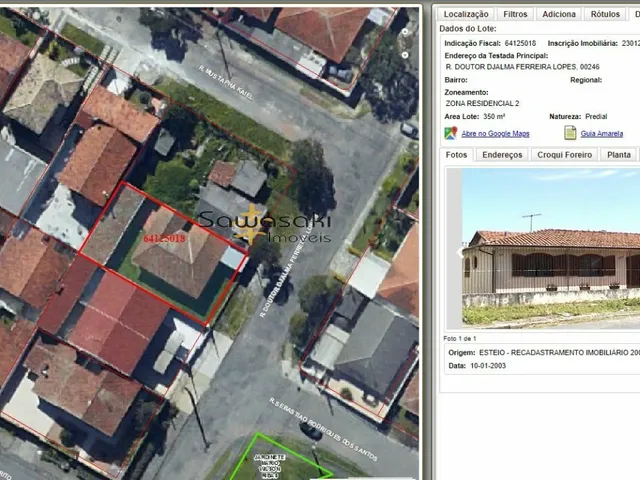
Task: Click the address R. DOUTOR DJALMA FERREIRA LOPES, 00246
Action: 522,67
